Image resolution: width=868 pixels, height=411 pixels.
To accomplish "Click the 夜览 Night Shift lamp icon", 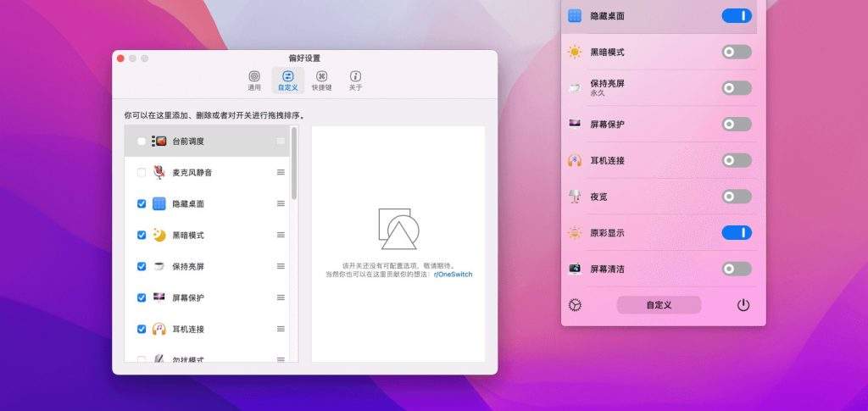I will [x=575, y=197].
